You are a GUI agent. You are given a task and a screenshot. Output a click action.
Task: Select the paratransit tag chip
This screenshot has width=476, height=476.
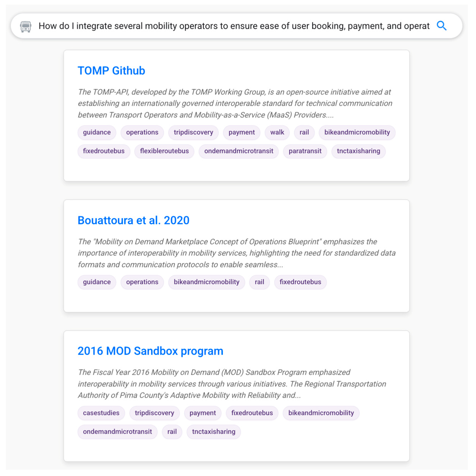(x=305, y=151)
